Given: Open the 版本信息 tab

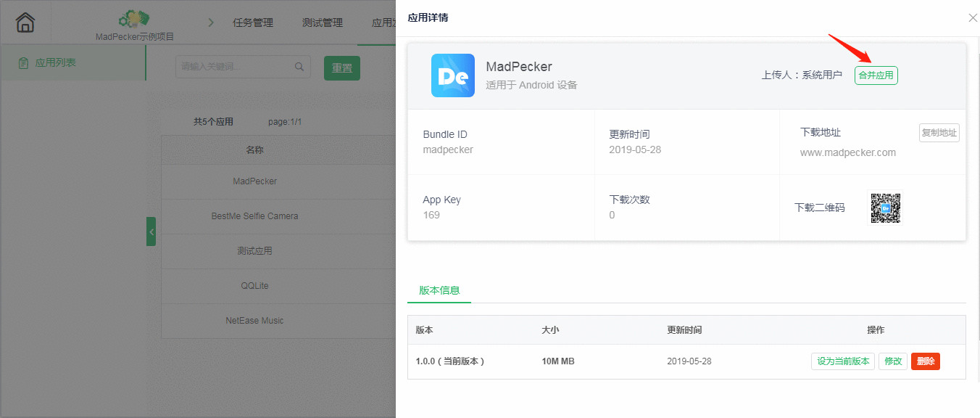Looking at the screenshot, I should (x=439, y=290).
